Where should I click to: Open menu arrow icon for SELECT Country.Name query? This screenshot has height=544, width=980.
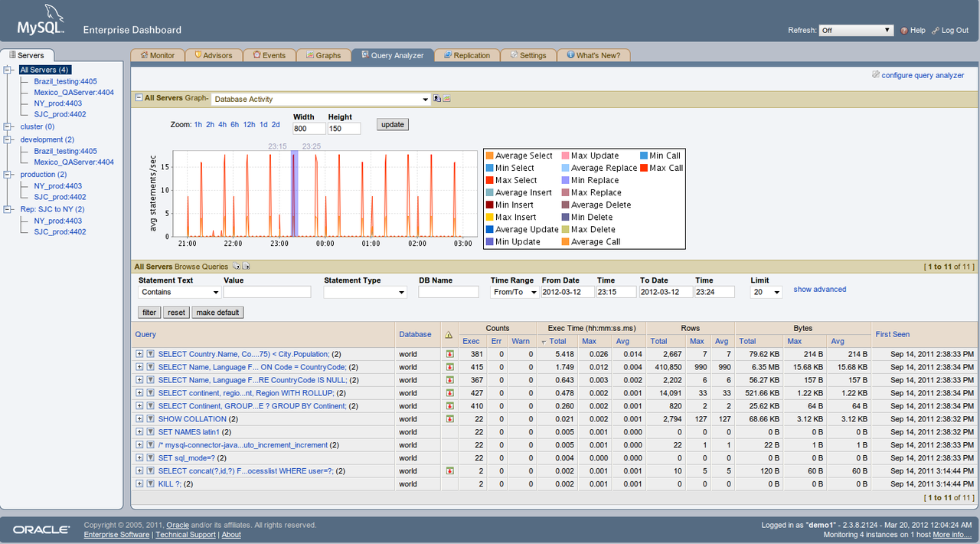point(151,354)
